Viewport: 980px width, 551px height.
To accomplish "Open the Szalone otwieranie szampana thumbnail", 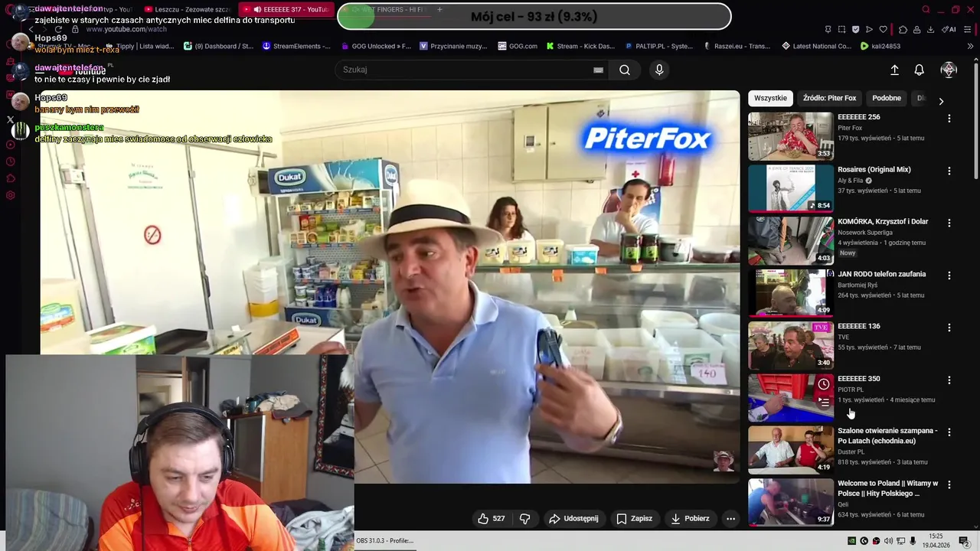I will point(791,449).
